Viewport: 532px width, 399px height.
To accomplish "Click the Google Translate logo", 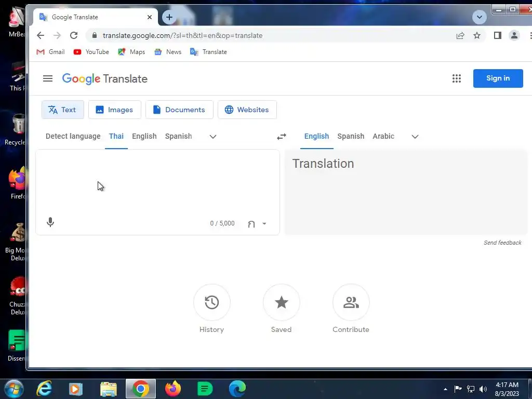I will click(x=105, y=79).
